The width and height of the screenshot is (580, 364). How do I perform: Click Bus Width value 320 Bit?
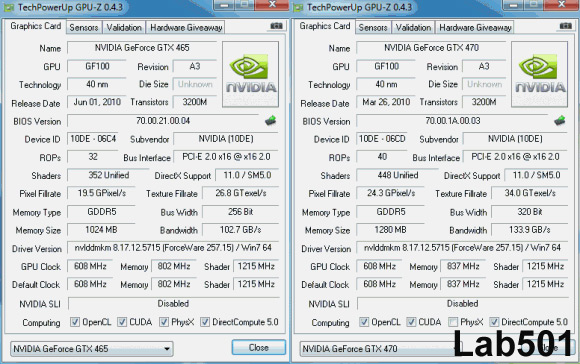pos(530,212)
